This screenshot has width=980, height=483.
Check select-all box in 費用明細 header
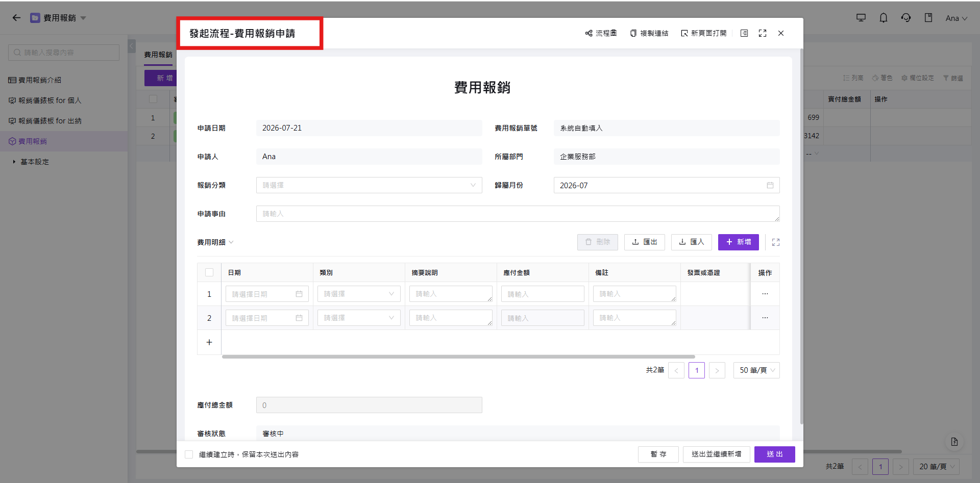point(209,272)
